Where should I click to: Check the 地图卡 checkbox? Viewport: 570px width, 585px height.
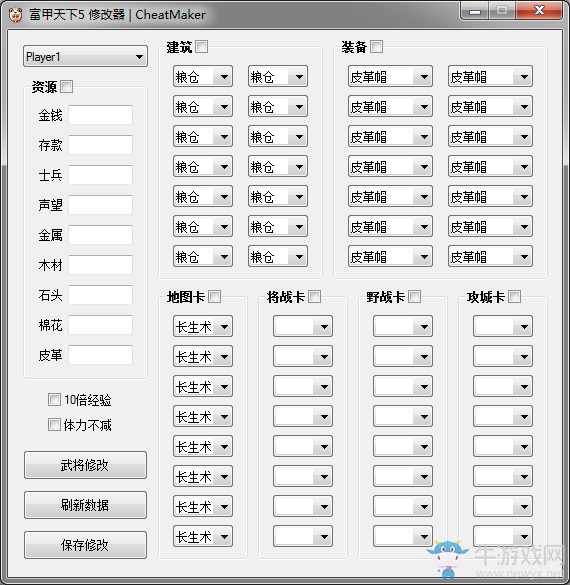click(x=214, y=297)
